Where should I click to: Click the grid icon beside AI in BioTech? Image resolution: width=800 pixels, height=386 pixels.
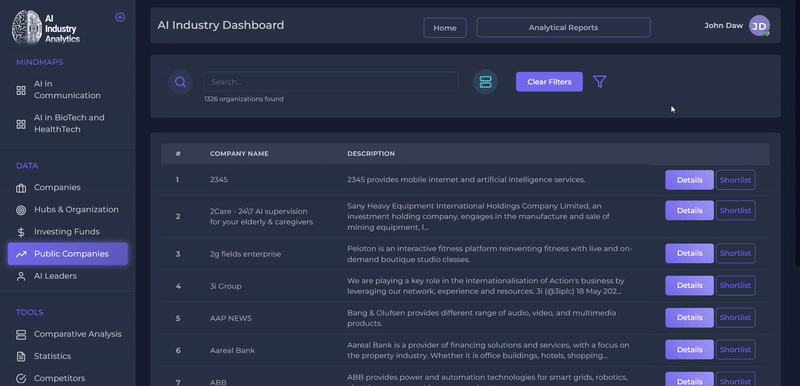click(21, 124)
